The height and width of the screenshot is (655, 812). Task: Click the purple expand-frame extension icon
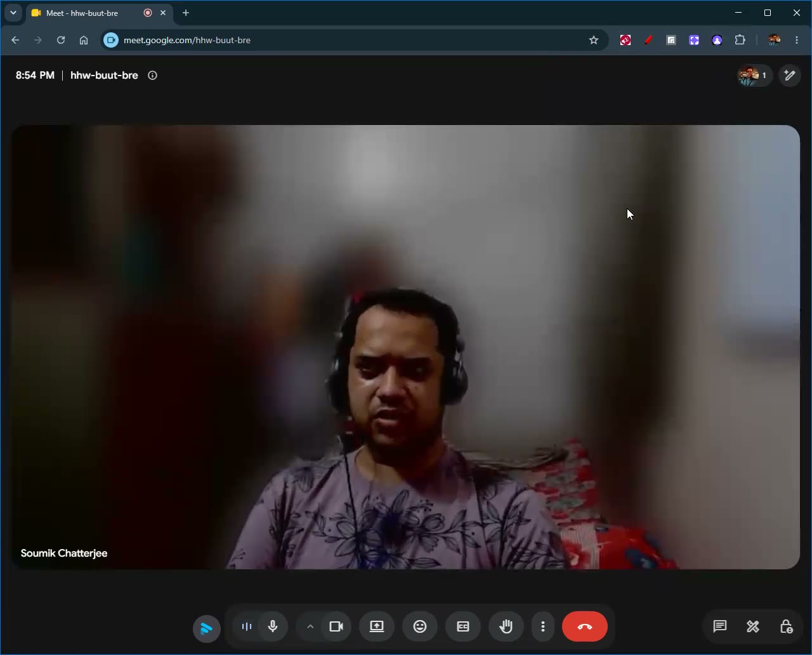694,40
